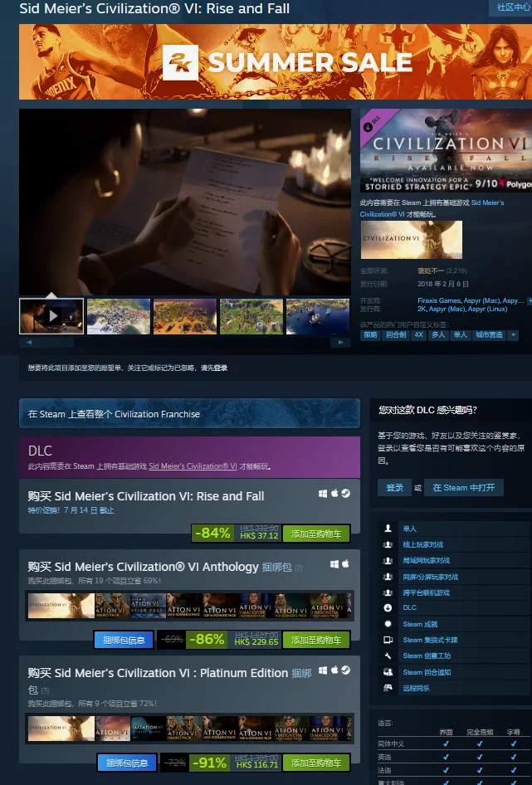532x785 pixels.
Task: Click the LAN PvP icon beside 局域网玩家对战
Action: coord(388,561)
